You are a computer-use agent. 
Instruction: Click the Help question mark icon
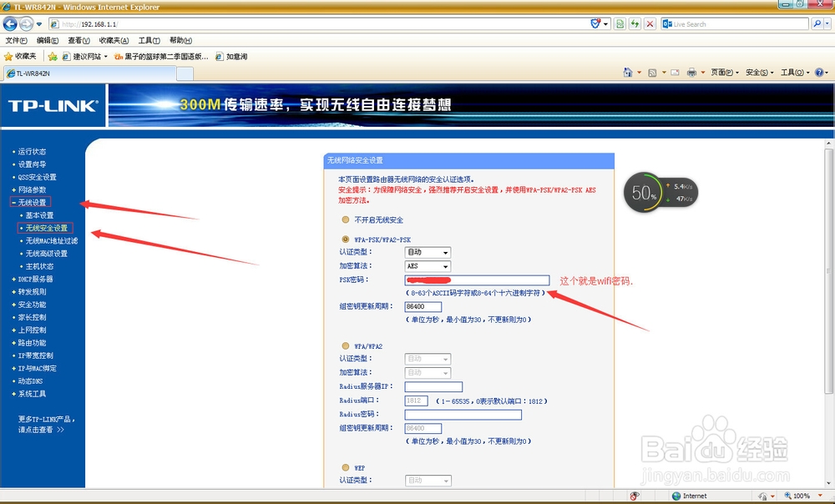819,73
